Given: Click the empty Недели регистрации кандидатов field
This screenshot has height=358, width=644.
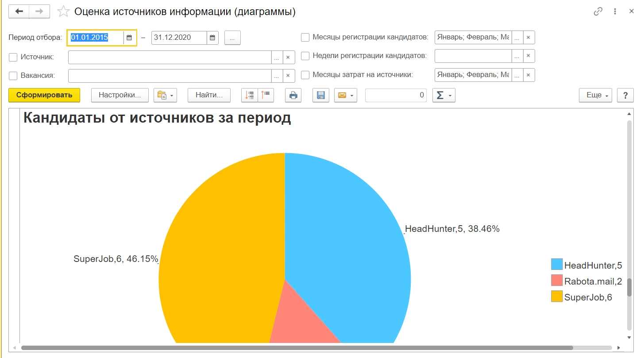Looking at the screenshot, I should (x=473, y=56).
